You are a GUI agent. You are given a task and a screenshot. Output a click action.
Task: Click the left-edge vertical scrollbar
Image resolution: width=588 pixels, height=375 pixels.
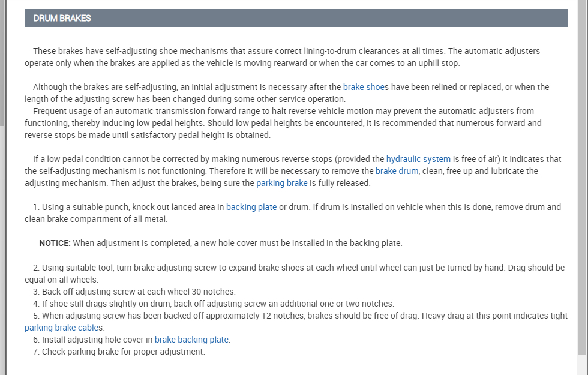click(x=2, y=60)
